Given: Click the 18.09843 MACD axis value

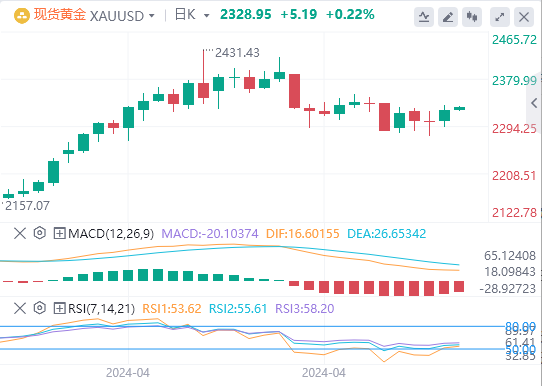Looking at the screenshot, I should (510, 272).
